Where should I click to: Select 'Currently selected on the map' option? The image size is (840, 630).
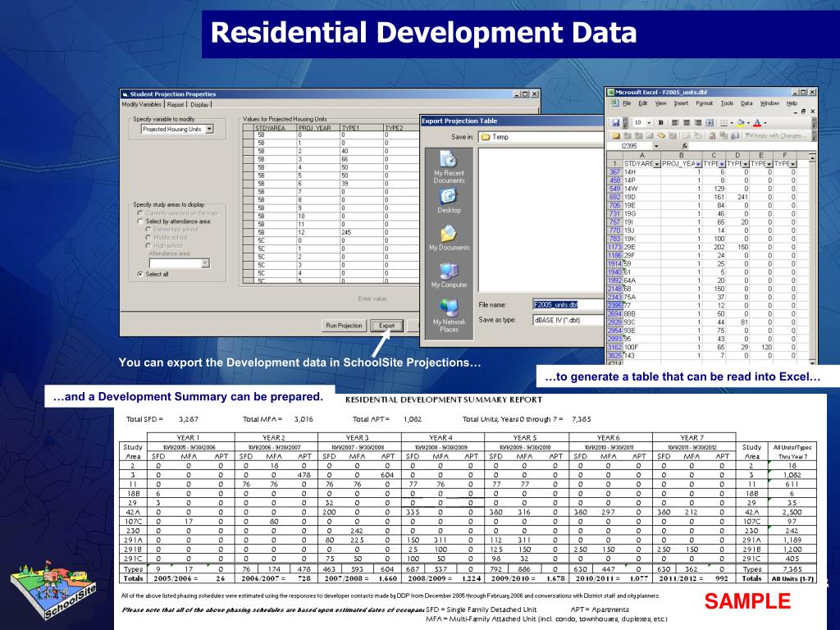pos(140,213)
